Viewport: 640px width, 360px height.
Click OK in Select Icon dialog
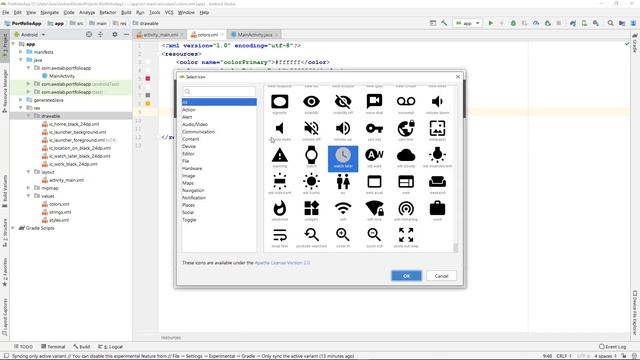406,276
